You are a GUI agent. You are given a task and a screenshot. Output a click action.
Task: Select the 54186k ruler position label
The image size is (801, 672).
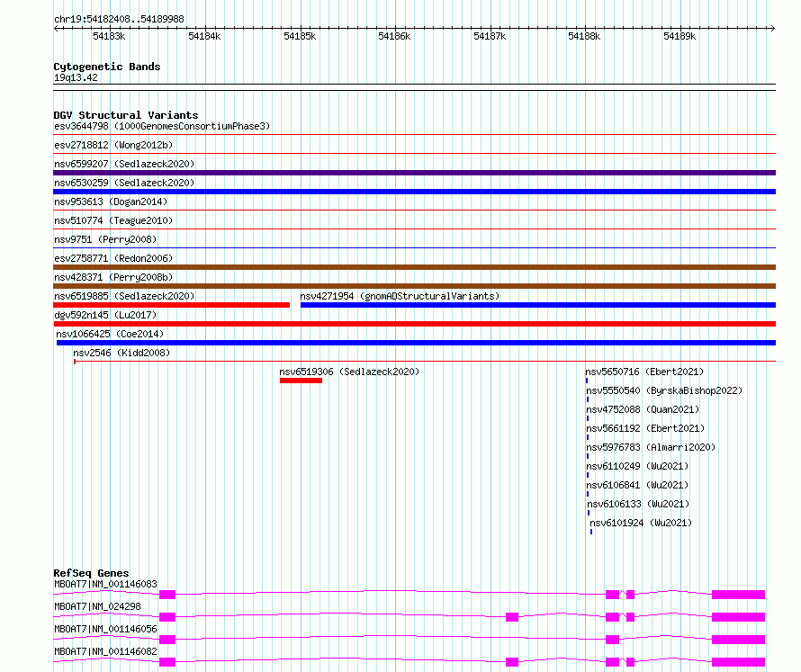click(x=394, y=36)
